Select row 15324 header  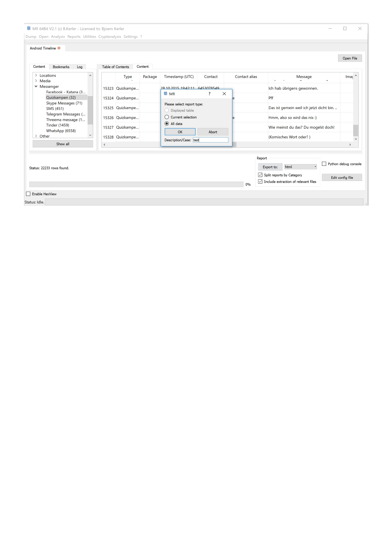(108, 98)
